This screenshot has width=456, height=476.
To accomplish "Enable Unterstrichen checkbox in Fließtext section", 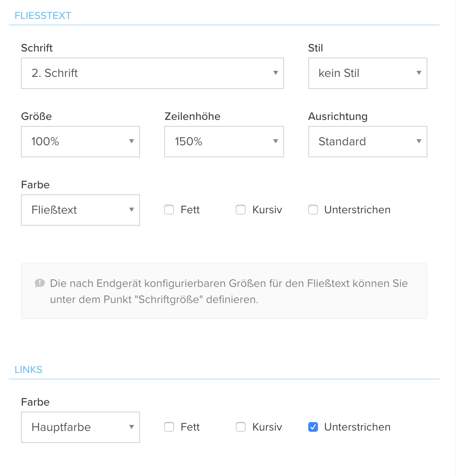I will click(313, 210).
